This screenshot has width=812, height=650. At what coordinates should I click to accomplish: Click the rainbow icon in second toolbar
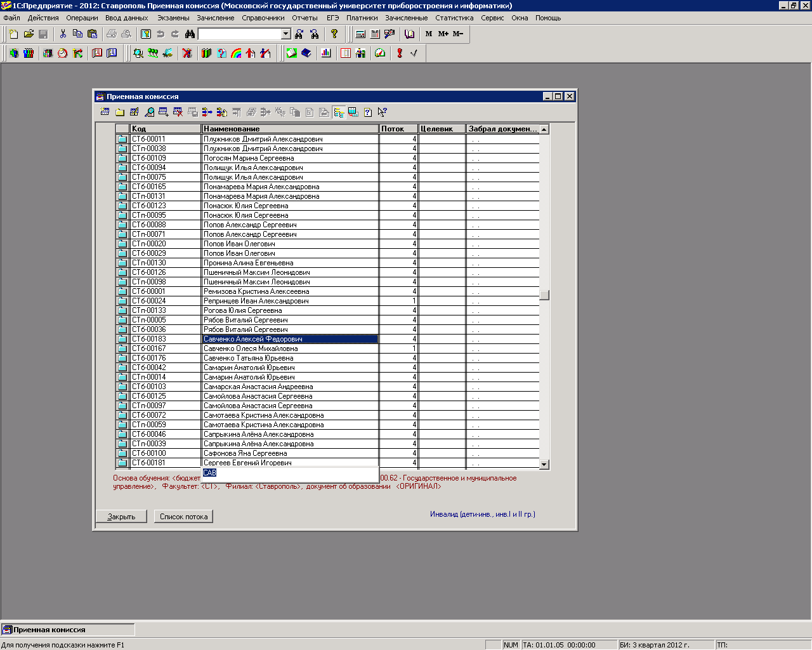tap(236, 53)
